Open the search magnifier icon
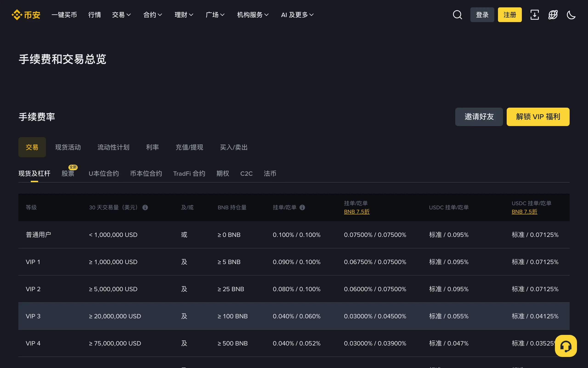The width and height of the screenshot is (588, 368). point(457,15)
